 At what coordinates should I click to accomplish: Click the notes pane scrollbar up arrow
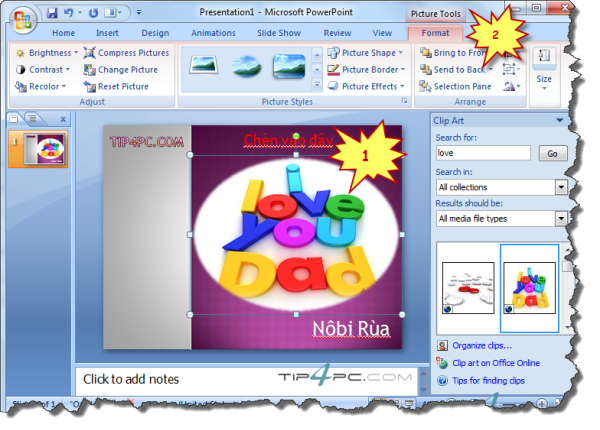424,373
